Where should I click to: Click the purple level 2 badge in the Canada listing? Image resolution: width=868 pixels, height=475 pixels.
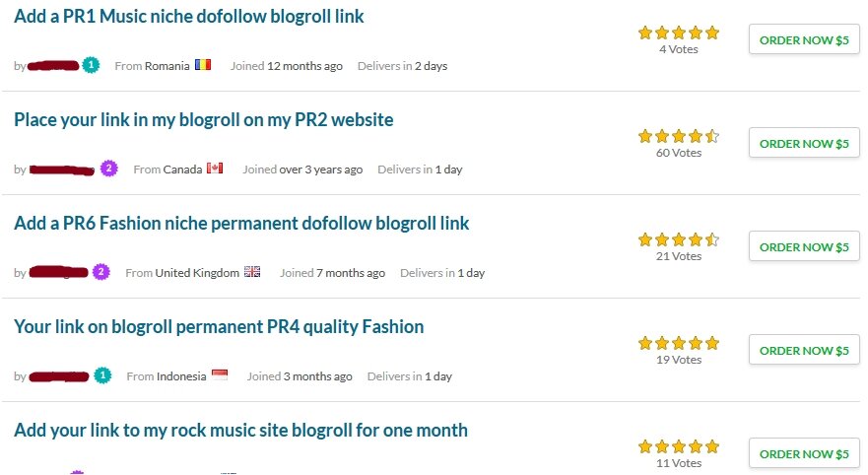click(x=108, y=169)
